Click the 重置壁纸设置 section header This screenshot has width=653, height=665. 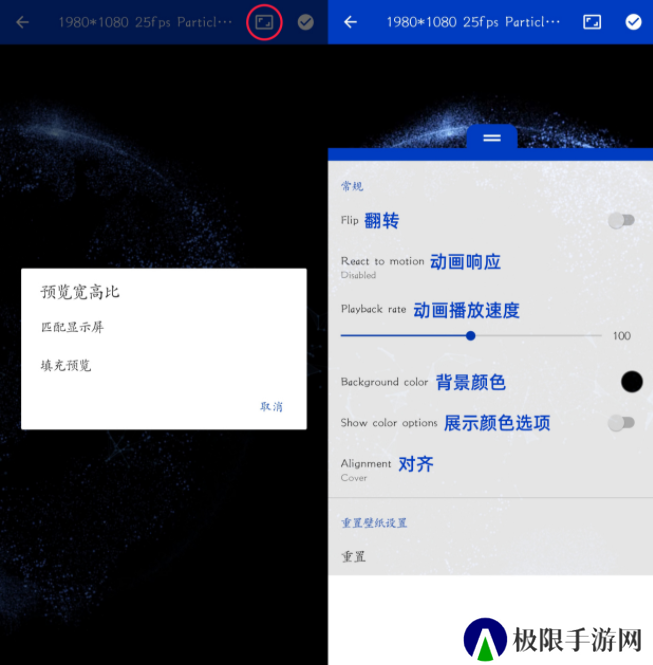(x=374, y=522)
